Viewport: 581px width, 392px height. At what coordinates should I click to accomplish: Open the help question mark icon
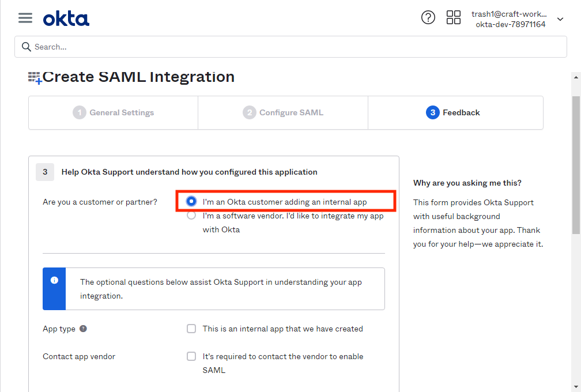coord(428,17)
